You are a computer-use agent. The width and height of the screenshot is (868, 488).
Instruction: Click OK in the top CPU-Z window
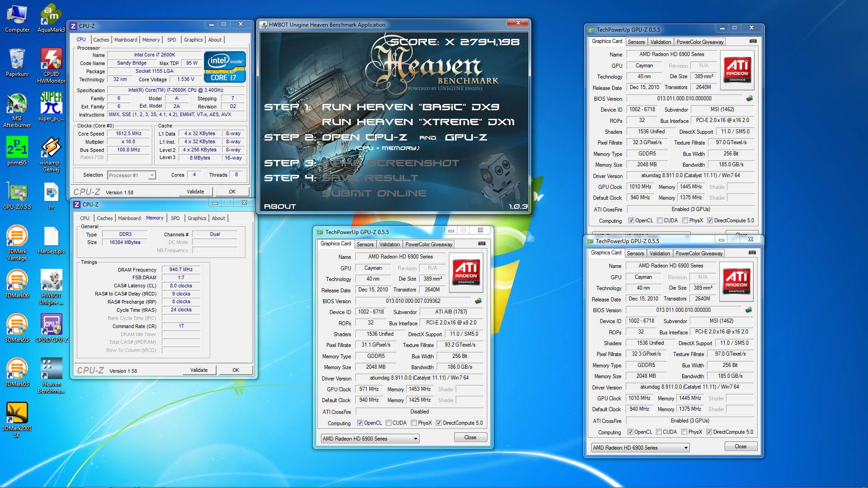click(x=232, y=192)
